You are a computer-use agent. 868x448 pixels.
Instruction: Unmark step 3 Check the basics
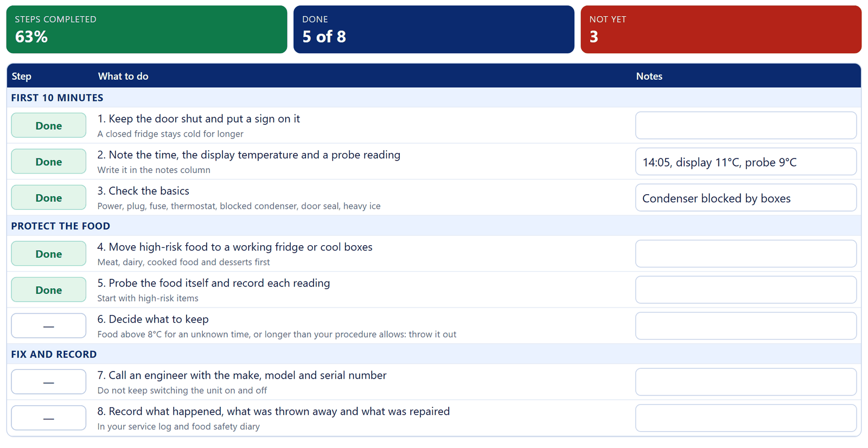[49, 198]
